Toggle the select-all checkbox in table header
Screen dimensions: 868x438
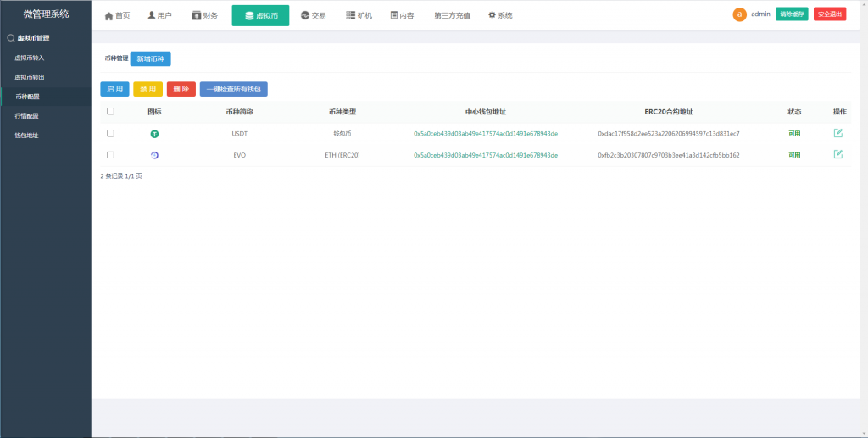110,111
